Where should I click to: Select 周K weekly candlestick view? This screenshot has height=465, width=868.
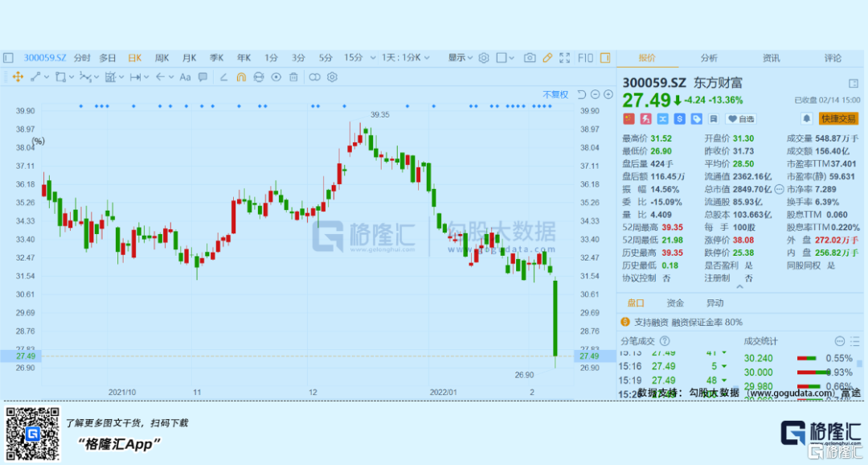[x=162, y=58]
